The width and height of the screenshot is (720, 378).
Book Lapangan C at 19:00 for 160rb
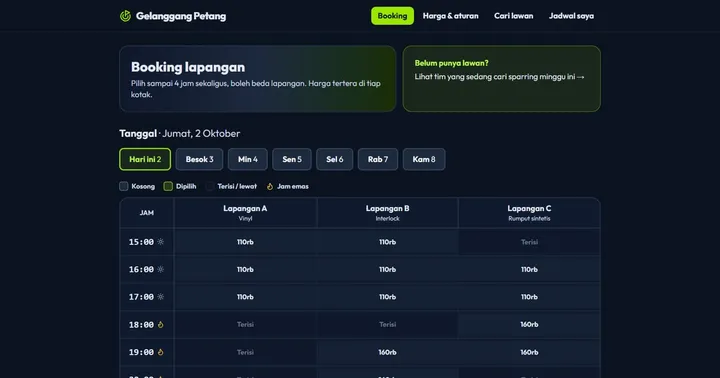pos(529,352)
